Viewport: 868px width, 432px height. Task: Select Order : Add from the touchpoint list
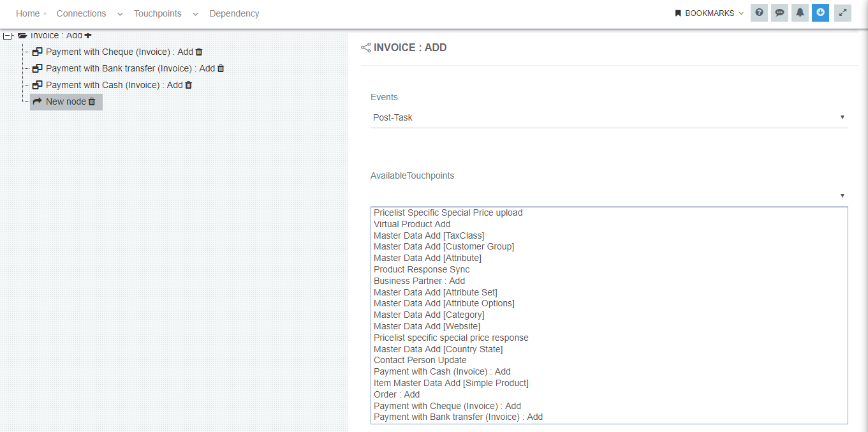click(x=397, y=394)
